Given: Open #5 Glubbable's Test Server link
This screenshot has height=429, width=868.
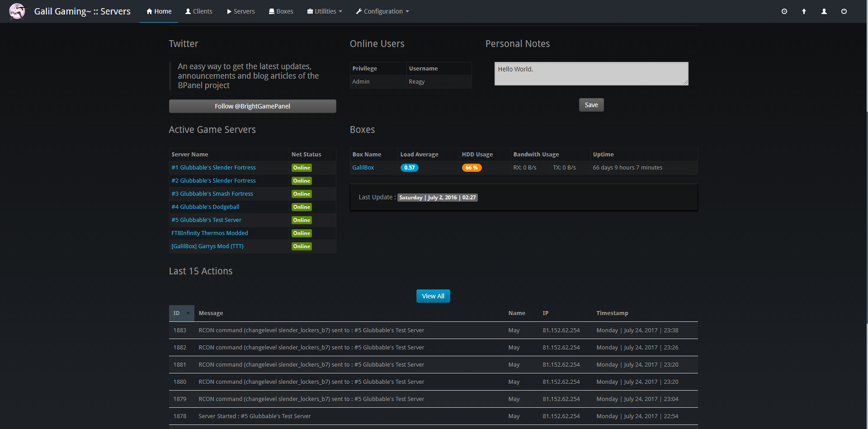Looking at the screenshot, I should (x=206, y=220).
